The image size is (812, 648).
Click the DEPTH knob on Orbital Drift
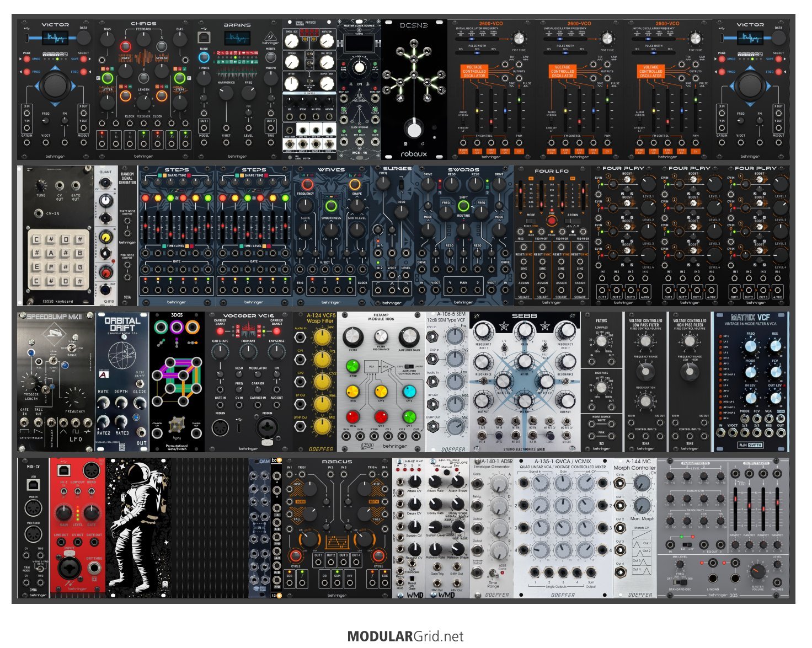pyautogui.click(x=121, y=403)
